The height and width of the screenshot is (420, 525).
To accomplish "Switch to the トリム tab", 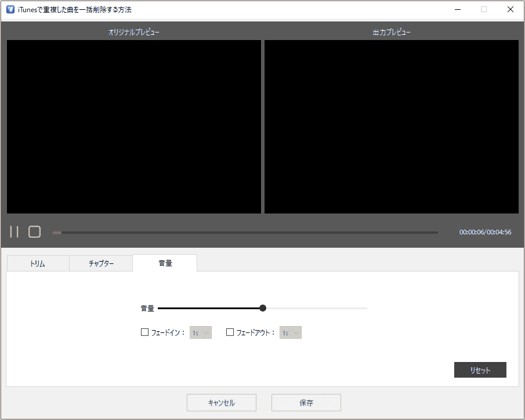I will coord(37,263).
